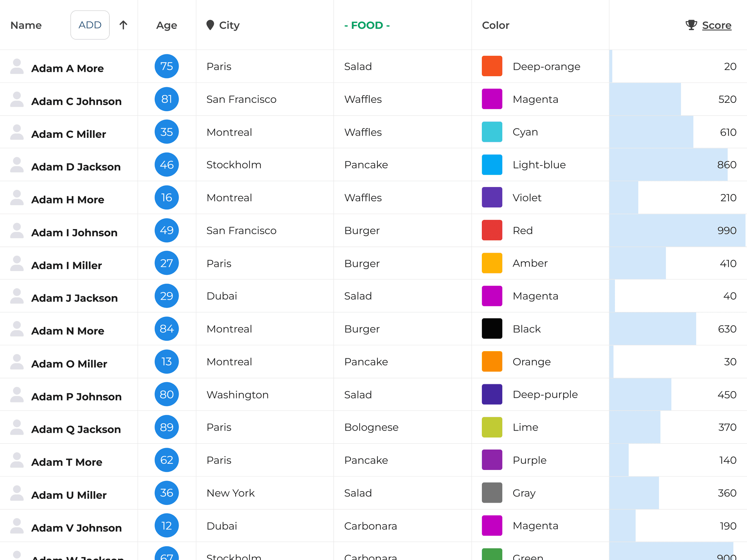
Task: Click the Bolognese food cell
Action: coord(371,427)
